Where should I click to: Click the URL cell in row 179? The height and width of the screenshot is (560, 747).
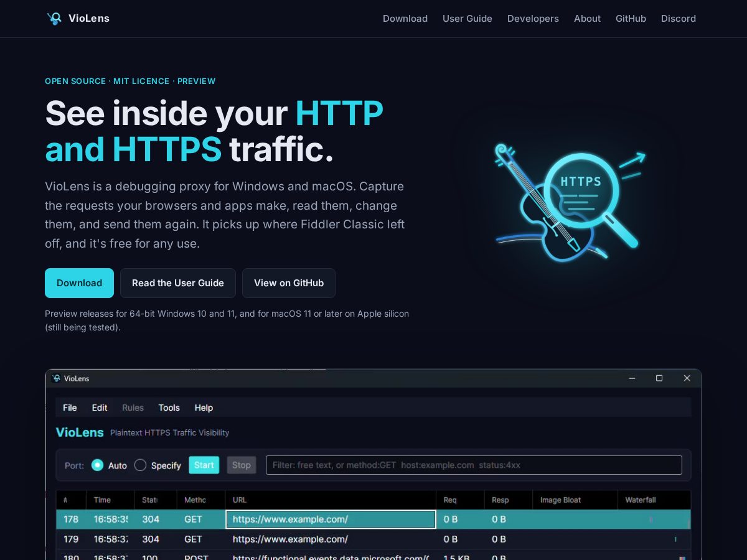click(331, 539)
